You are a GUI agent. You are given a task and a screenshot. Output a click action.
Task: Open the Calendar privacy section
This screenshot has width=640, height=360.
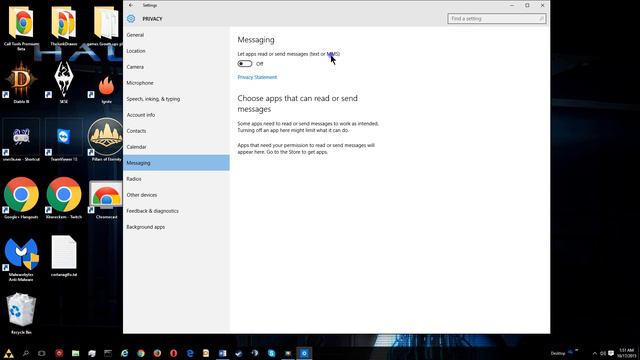[x=176, y=147]
